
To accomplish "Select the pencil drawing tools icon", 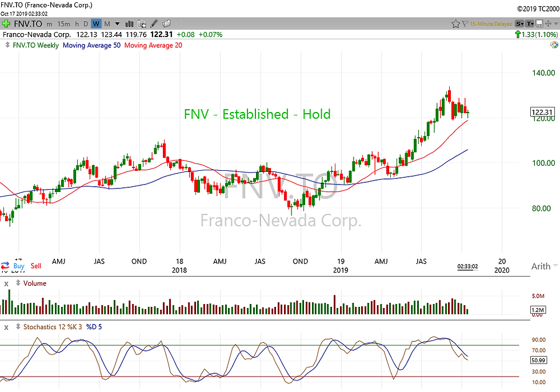I will [x=154, y=24].
